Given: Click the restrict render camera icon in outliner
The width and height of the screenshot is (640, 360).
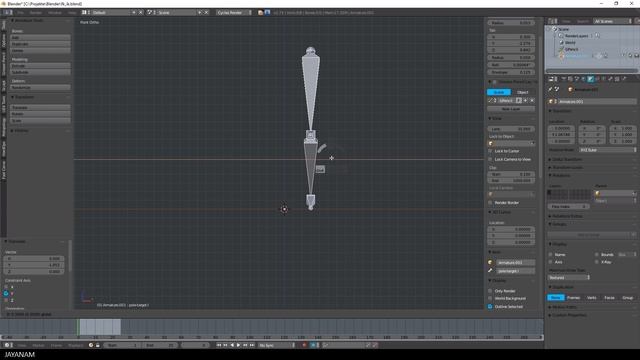Looking at the screenshot, I should (x=636, y=56).
